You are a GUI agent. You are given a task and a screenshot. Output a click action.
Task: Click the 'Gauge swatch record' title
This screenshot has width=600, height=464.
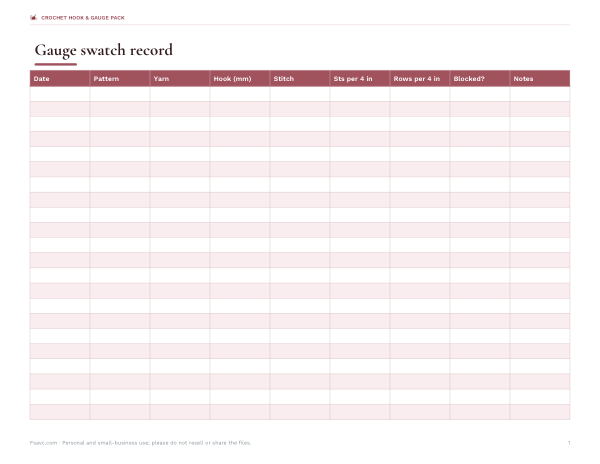coord(104,50)
